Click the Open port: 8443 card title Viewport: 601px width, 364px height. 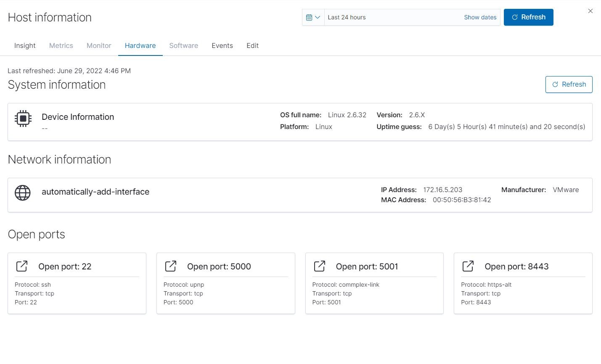pos(517,266)
